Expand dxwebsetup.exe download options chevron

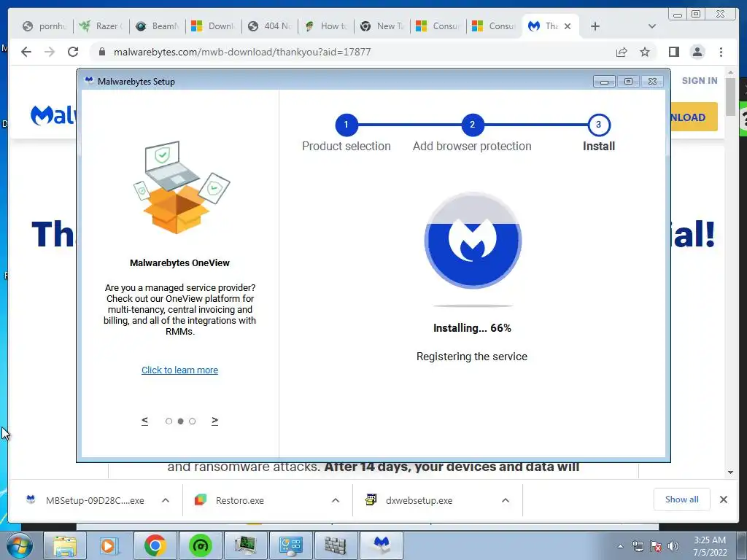pyautogui.click(x=506, y=500)
